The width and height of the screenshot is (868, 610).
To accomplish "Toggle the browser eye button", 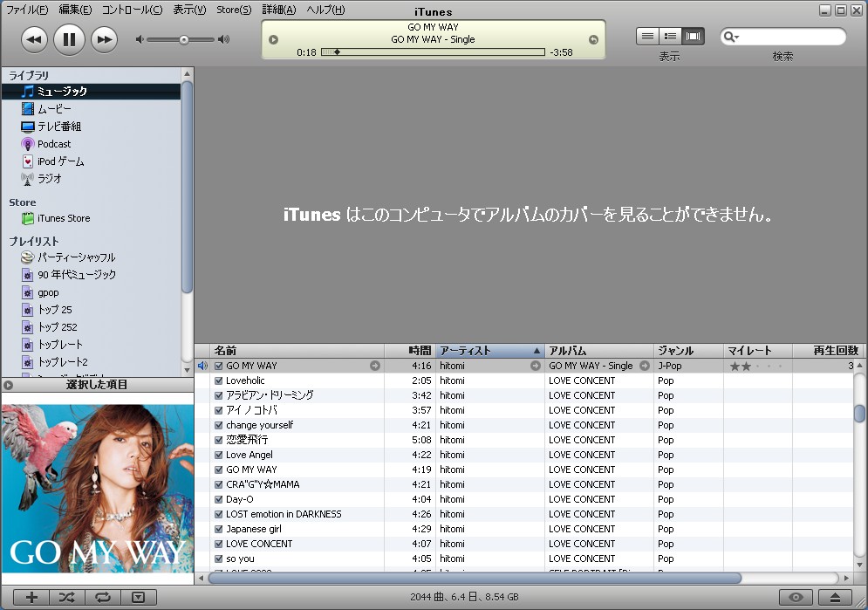I will (x=796, y=597).
